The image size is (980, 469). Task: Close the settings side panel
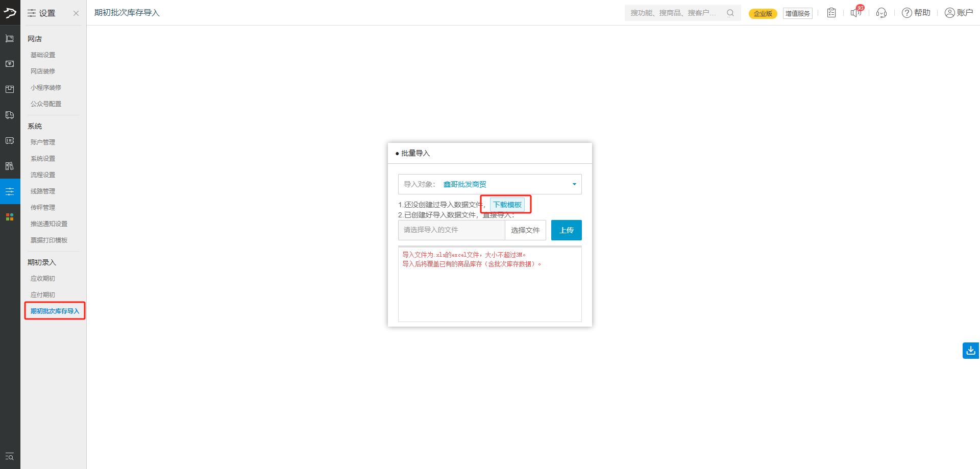[76, 13]
